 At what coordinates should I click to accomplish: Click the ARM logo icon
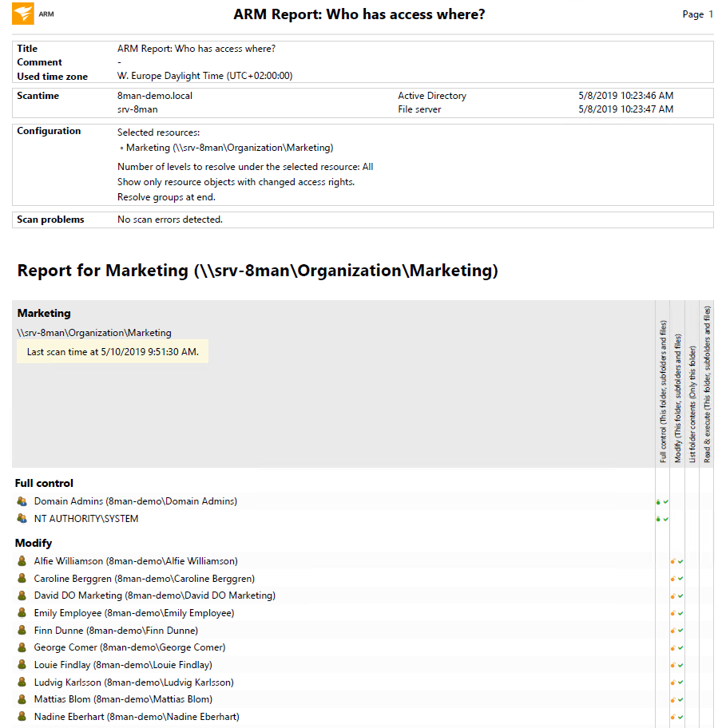24,14
